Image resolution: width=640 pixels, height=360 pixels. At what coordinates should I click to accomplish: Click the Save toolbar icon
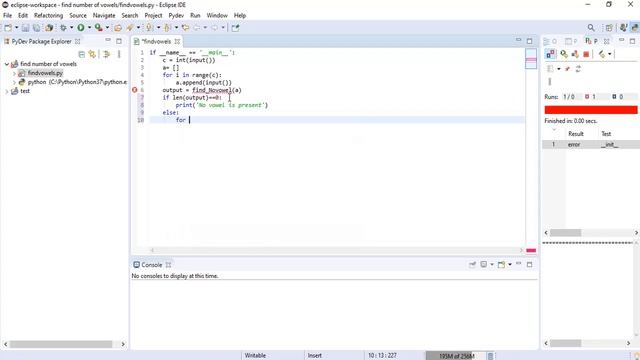point(25,28)
